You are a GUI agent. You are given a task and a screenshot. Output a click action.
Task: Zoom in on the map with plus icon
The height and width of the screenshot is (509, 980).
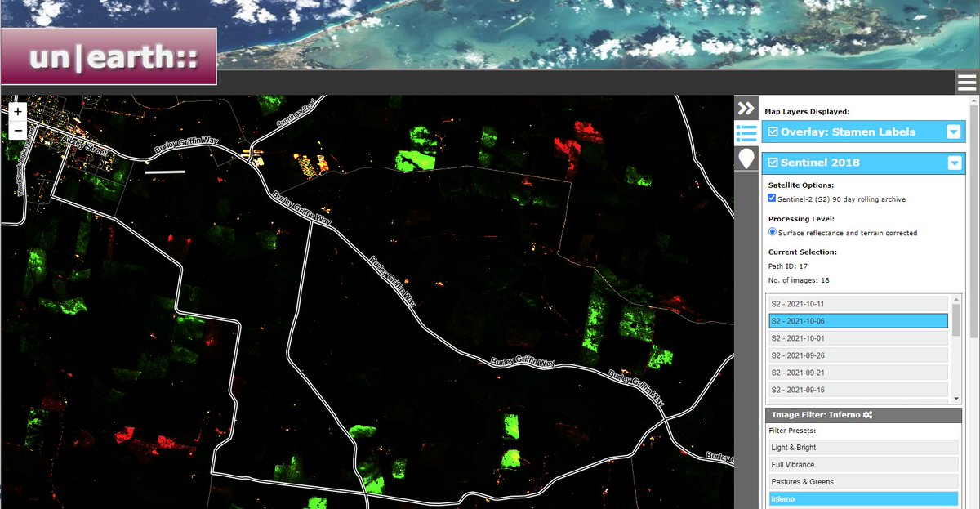click(17, 109)
